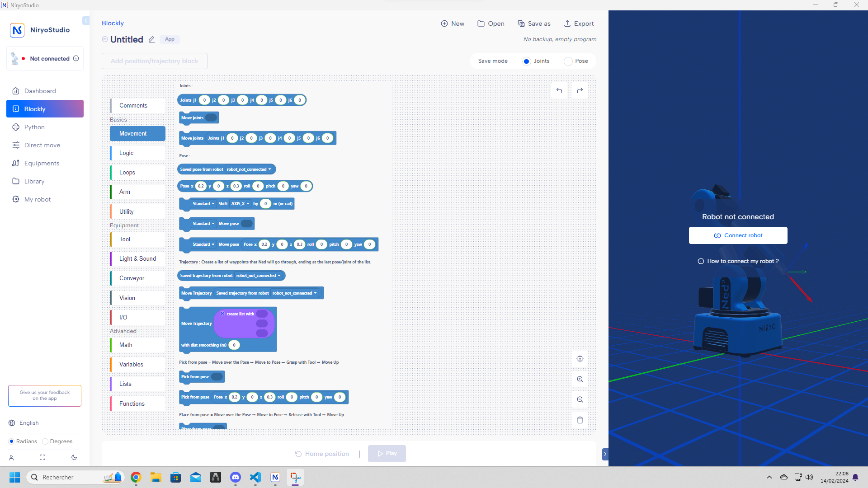Zoom in on the workspace
The height and width of the screenshot is (488, 868).
580,379
